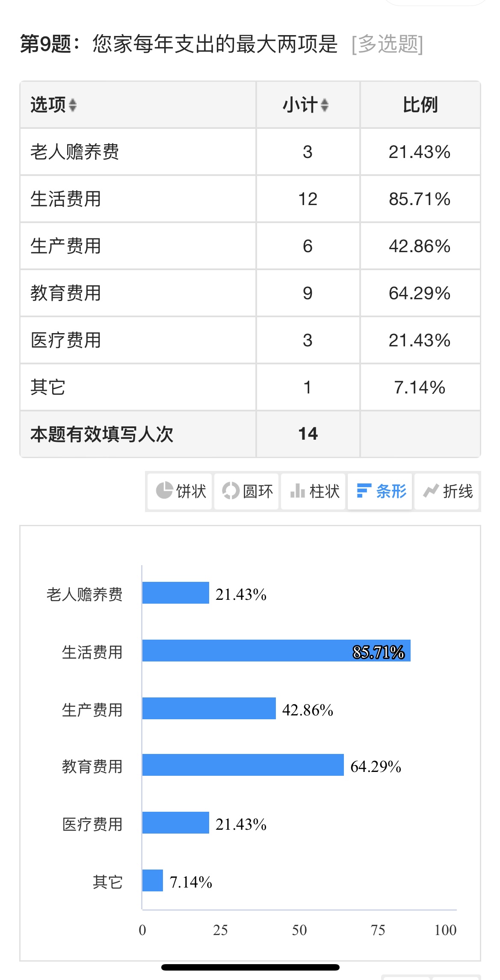Click the column chart icon
This screenshot has width=500, height=980.
coord(297,491)
